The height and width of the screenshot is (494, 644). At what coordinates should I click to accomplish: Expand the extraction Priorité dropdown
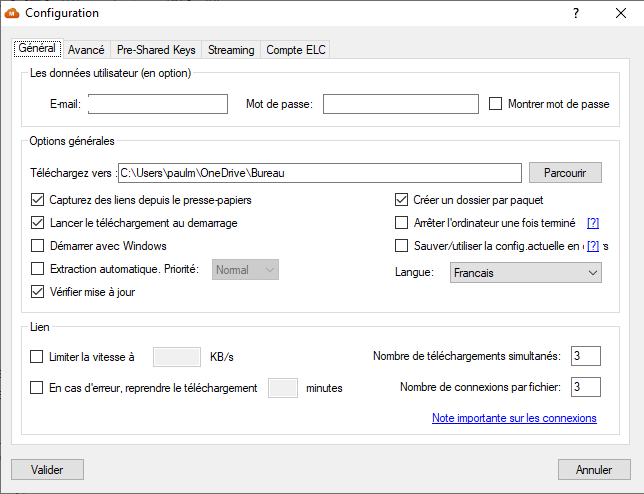coord(245,269)
